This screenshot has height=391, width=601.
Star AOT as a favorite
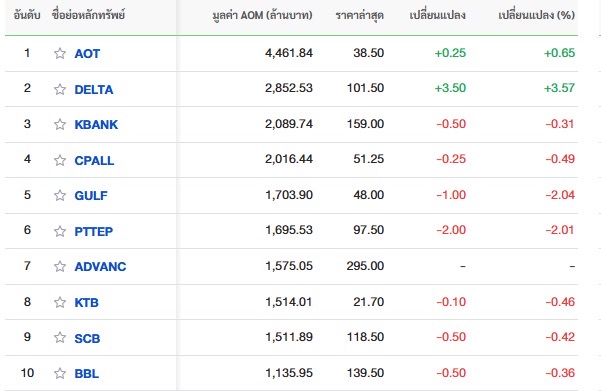coord(60,53)
